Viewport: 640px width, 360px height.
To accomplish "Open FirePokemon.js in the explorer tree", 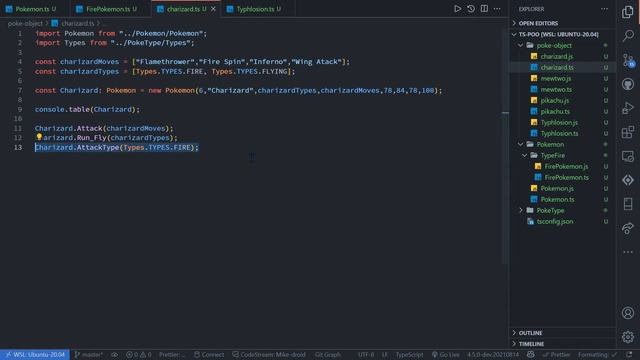I will click(566, 167).
